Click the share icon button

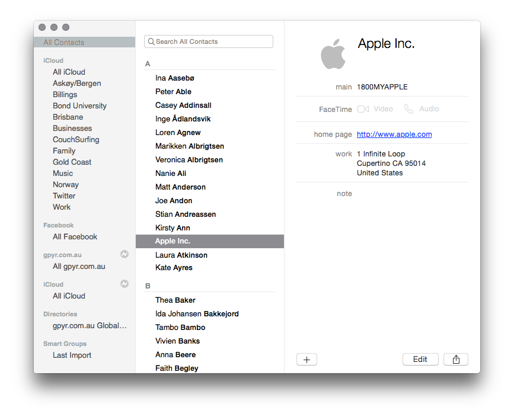456,360
